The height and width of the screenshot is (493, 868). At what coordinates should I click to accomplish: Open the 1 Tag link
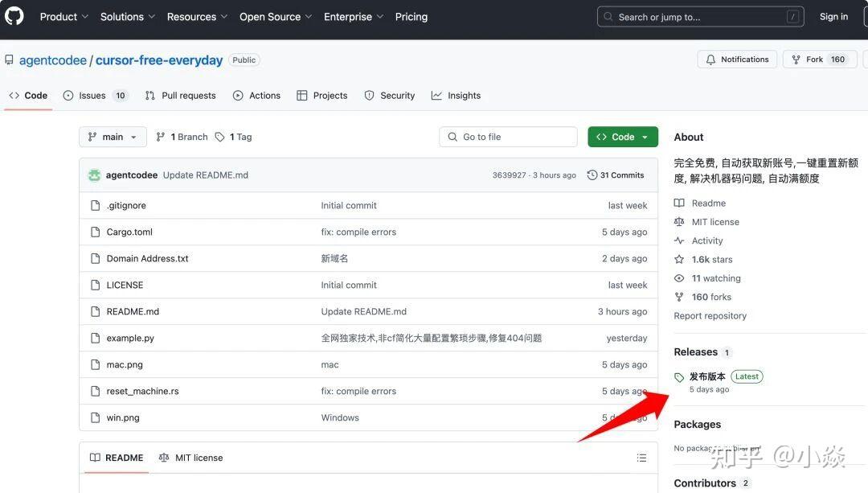(234, 138)
